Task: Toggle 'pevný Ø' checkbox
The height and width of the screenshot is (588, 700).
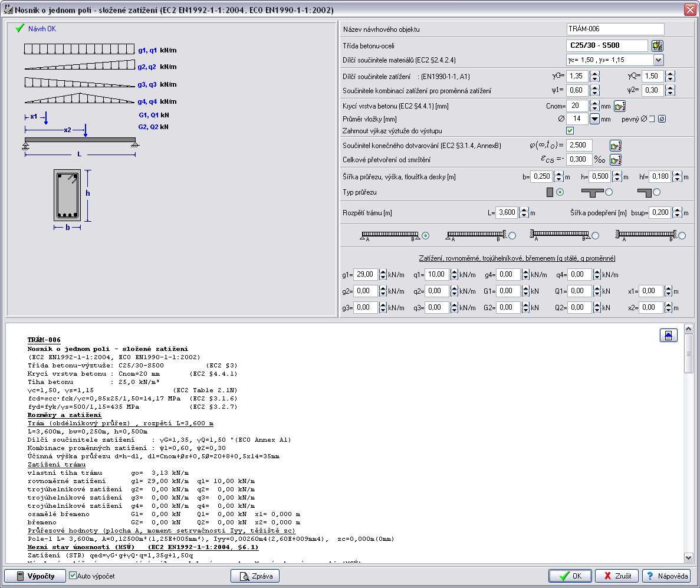Action: coord(652,119)
